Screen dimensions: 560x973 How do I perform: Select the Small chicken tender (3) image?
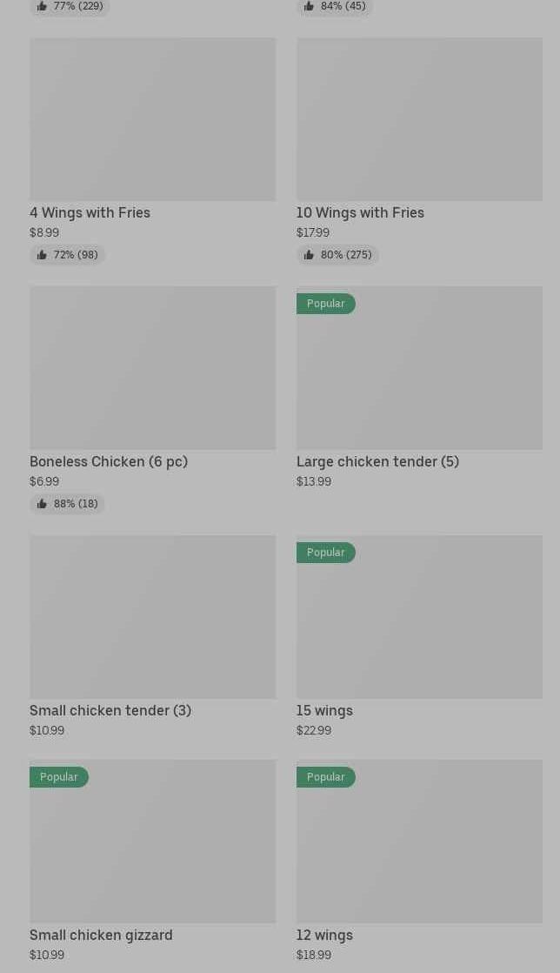[x=152, y=617]
